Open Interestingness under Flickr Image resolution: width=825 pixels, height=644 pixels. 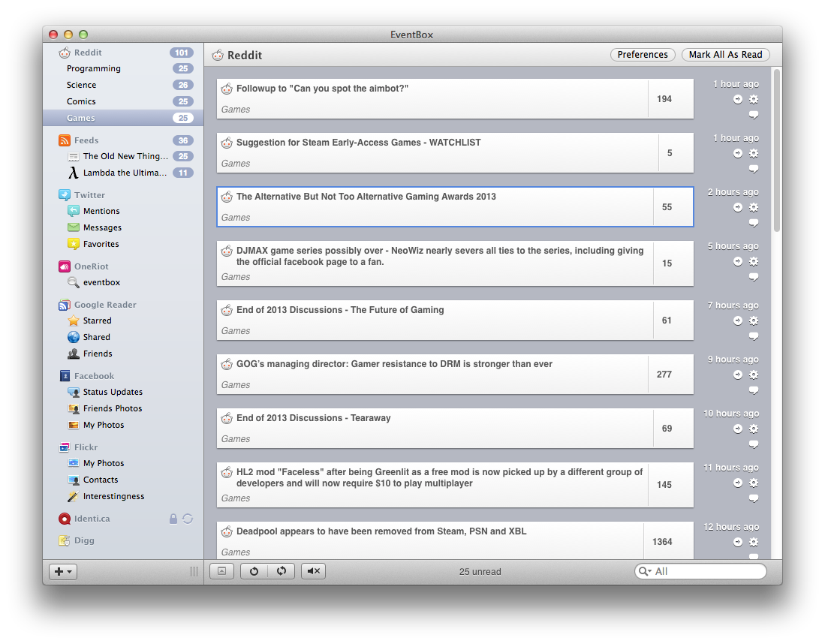113,496
